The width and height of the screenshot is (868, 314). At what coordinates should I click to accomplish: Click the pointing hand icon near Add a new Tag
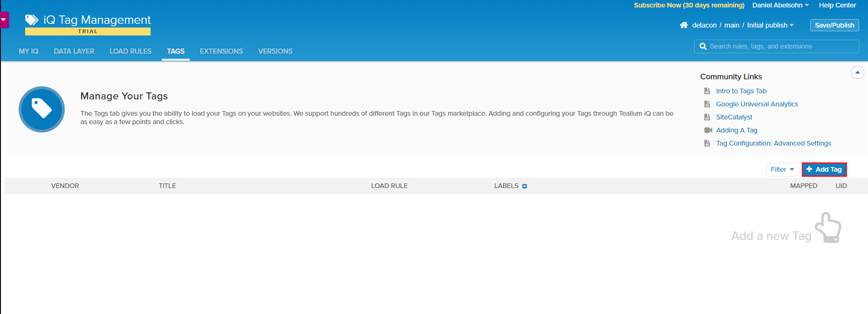coord(828,228)
